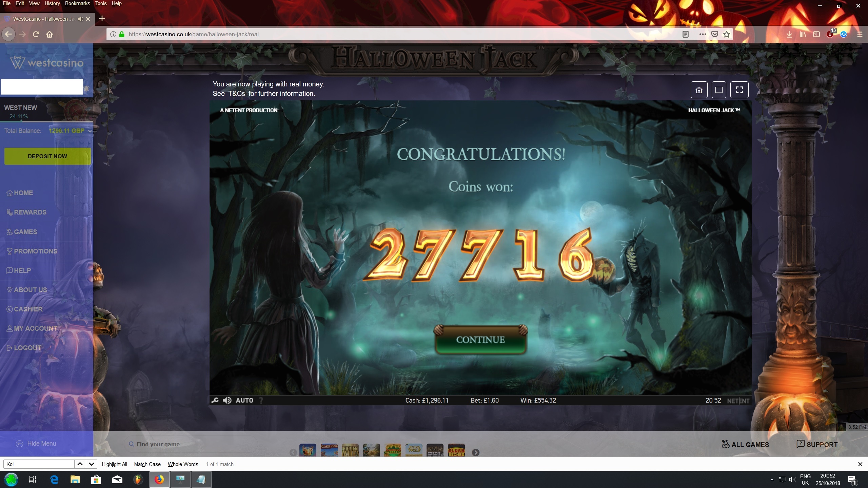
Task: Click the notification bell icon
Action: pyautogui.click(x=86, y=88)
